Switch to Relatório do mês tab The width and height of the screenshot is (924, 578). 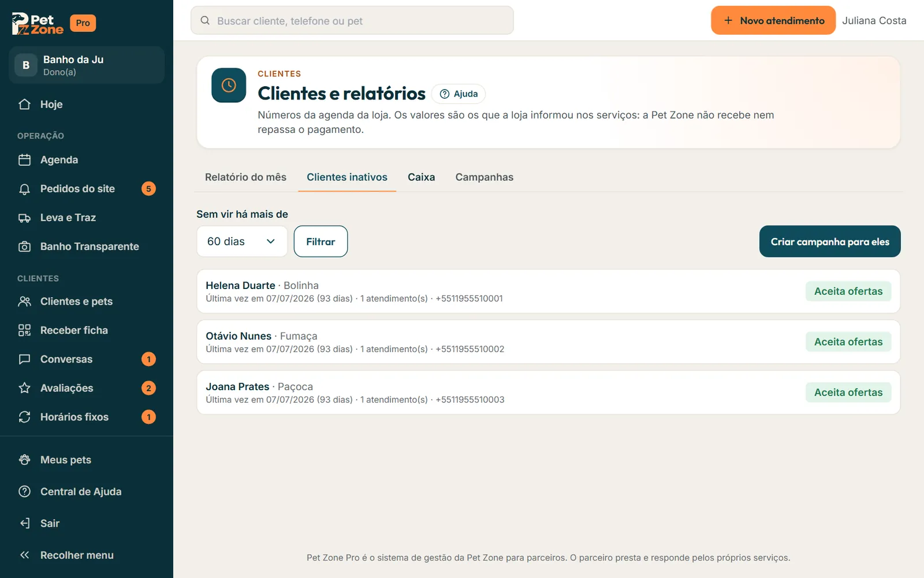click(x=245, y=177)
